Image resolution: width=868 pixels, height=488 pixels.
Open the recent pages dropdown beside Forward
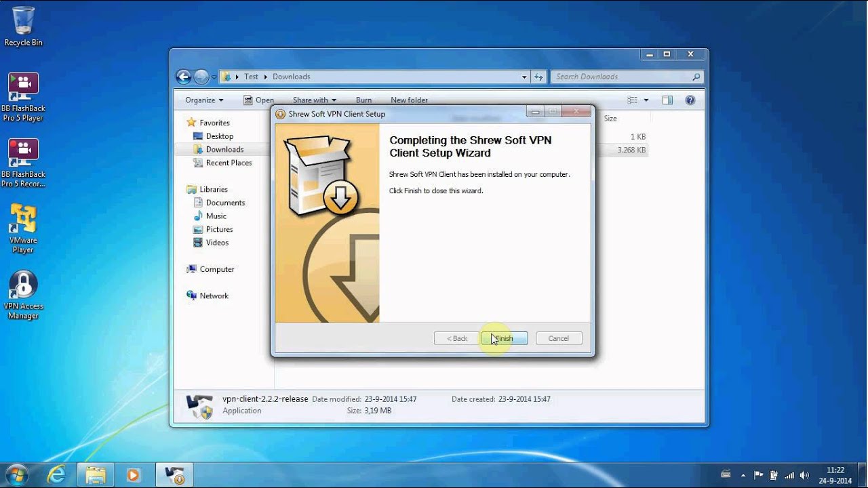click(x=214, y=77)
